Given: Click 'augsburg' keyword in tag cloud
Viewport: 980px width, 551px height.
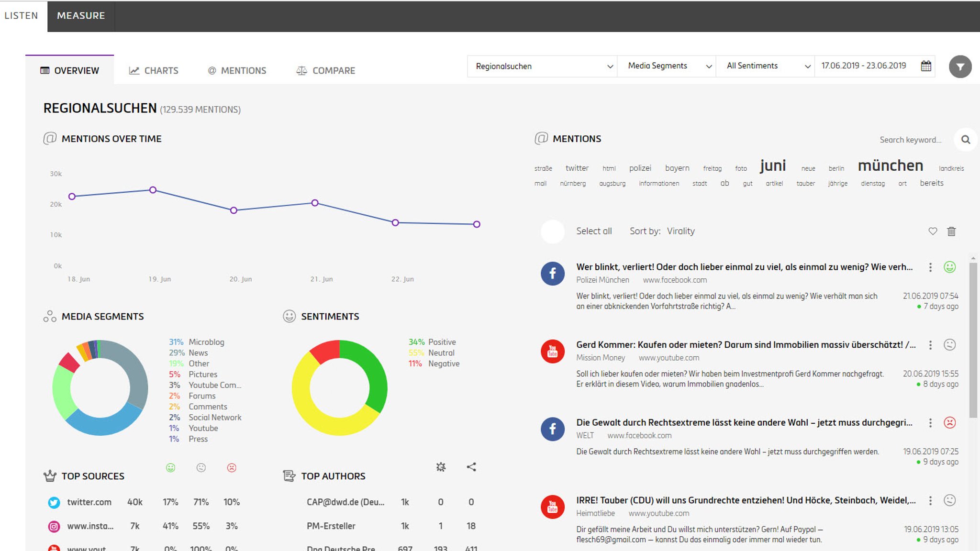Looking at the screenshot, I should pyautogui.click(x=612, y=183).
